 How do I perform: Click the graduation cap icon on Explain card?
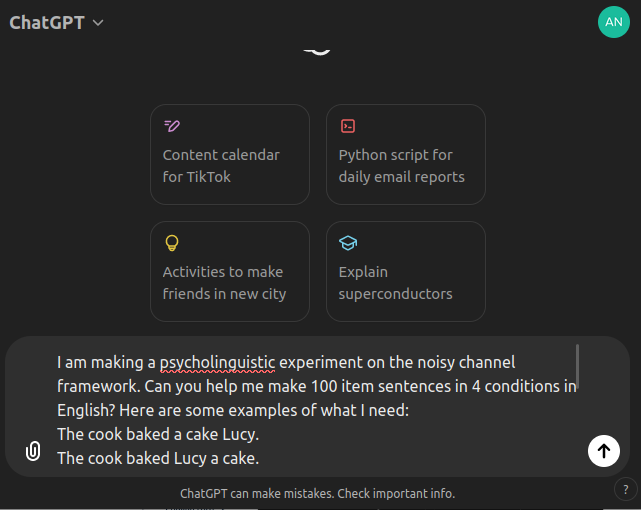[x=348, y=243]
